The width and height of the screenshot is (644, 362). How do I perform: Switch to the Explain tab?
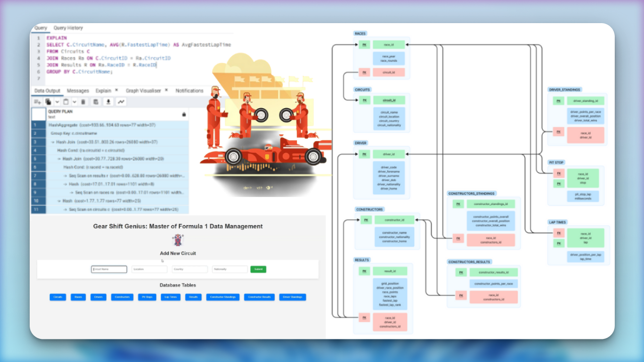point(103,91)
